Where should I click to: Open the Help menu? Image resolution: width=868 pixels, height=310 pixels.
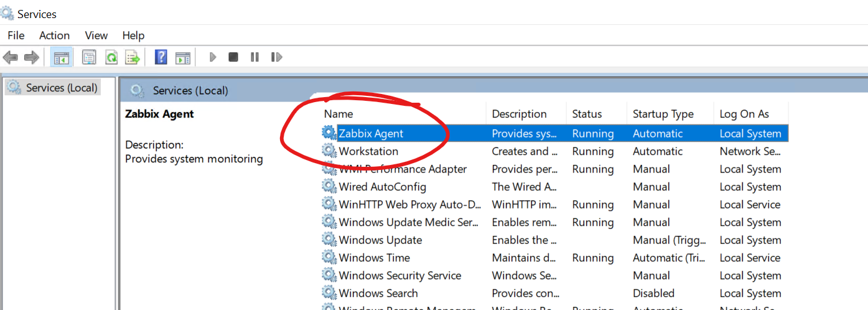click(x=133, y=35)
